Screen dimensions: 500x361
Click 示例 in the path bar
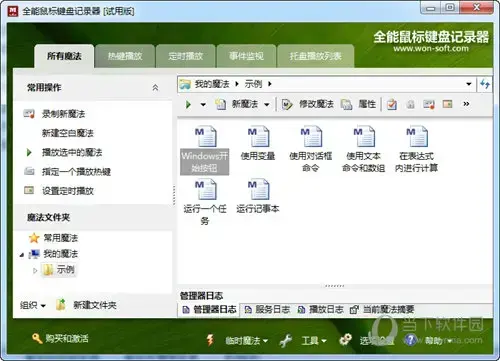[253, 84]
